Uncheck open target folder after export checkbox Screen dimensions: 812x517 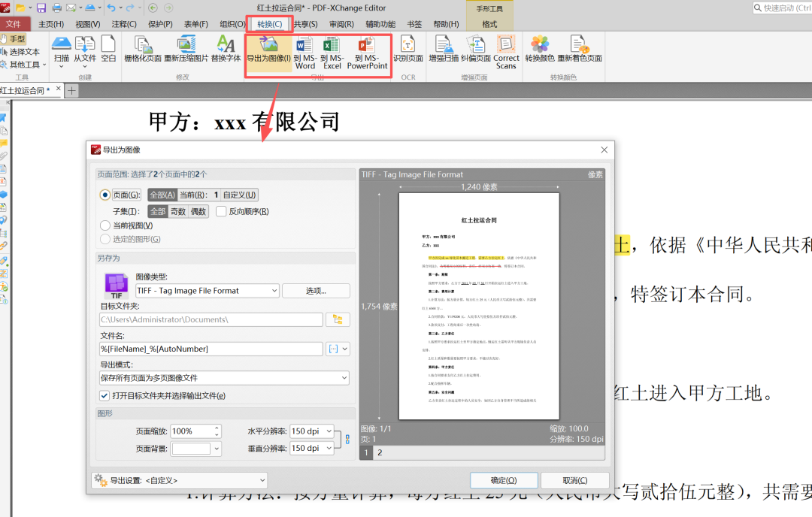pos(105,395)
